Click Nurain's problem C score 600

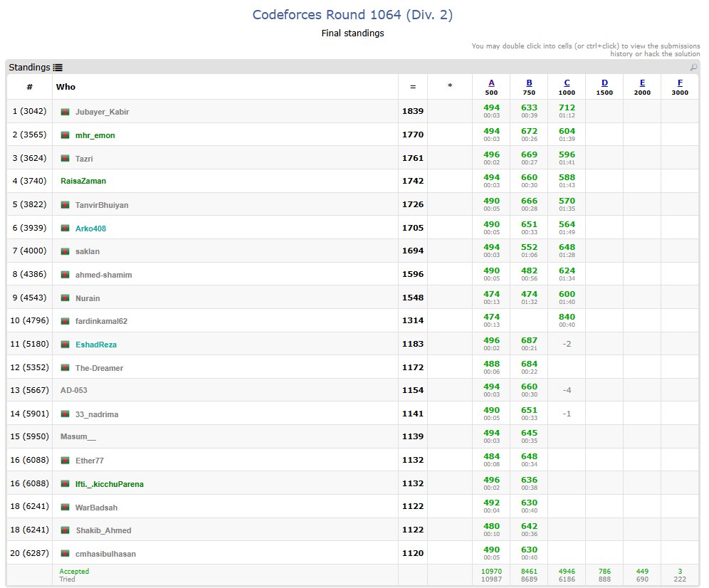(567, 294)
